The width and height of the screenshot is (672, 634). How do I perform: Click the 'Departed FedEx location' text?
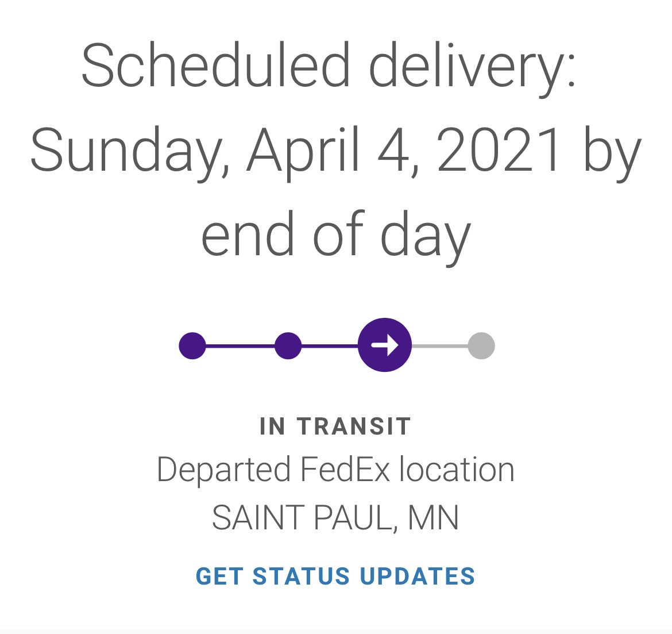click(335, 470)
